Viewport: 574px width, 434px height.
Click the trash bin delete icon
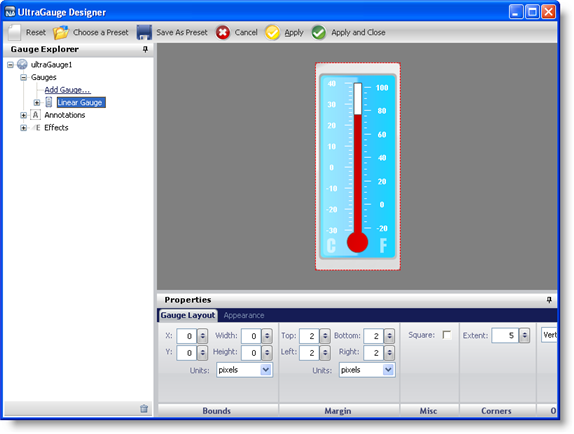coord(144,408)
